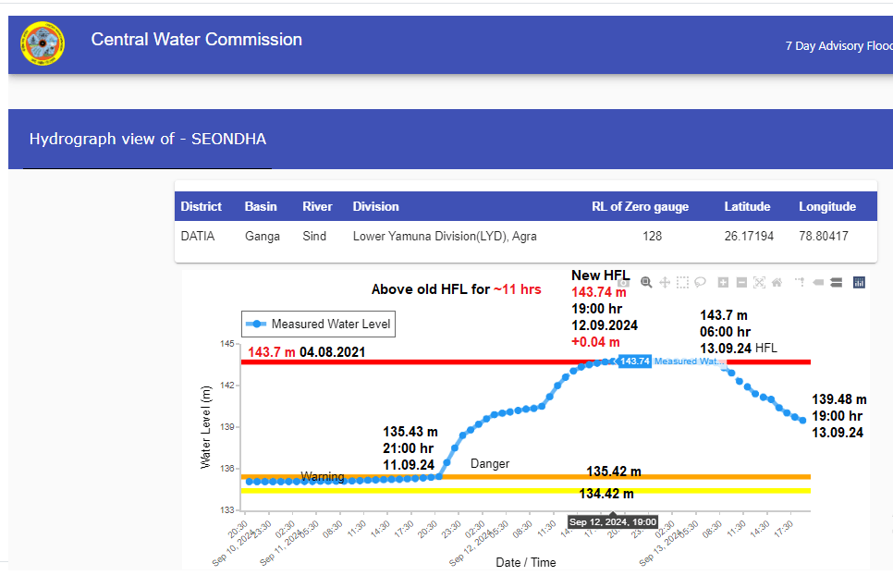Click the Central Water Commission emblem logo
893x588 pixels.
(43, 43)
